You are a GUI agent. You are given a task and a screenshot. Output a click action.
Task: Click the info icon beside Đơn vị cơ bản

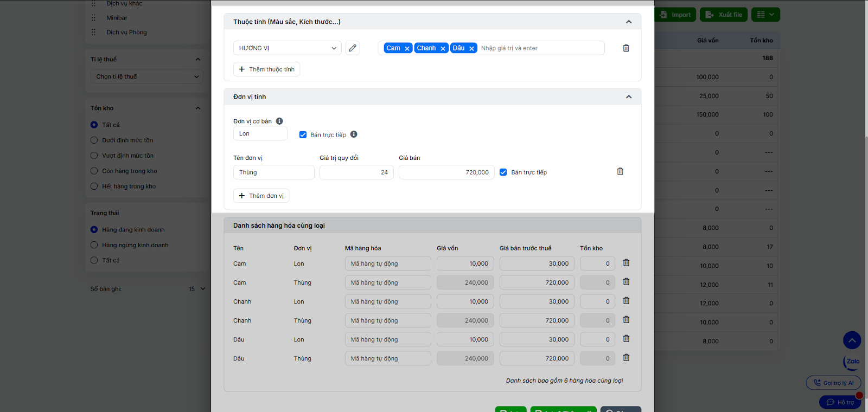click(x=279, y=121)
